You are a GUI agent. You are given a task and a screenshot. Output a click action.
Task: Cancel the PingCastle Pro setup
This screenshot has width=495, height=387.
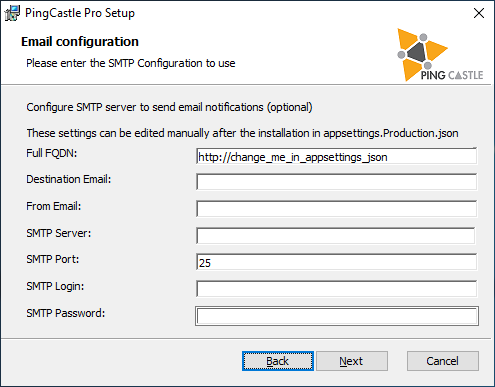point(443,361)
